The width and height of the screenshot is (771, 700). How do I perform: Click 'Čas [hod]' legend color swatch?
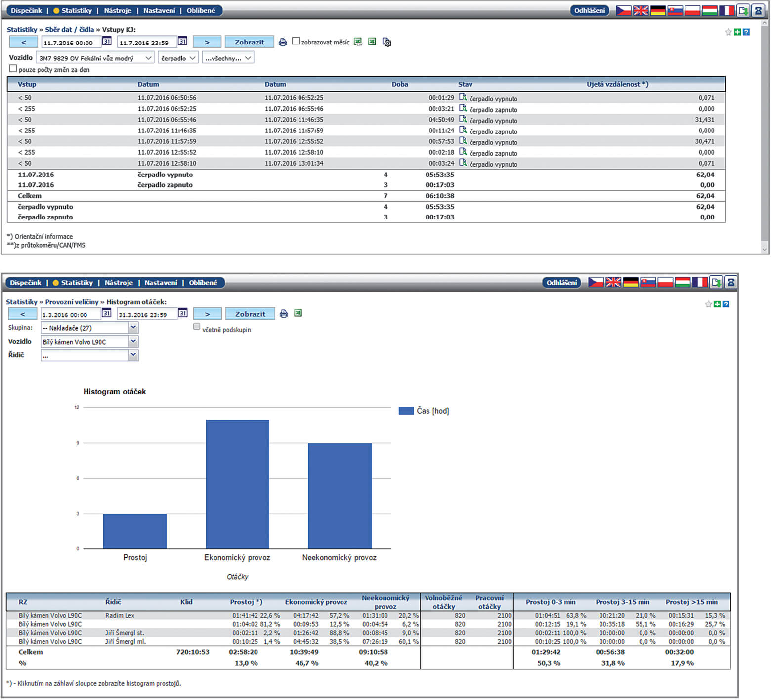[406, 411]
